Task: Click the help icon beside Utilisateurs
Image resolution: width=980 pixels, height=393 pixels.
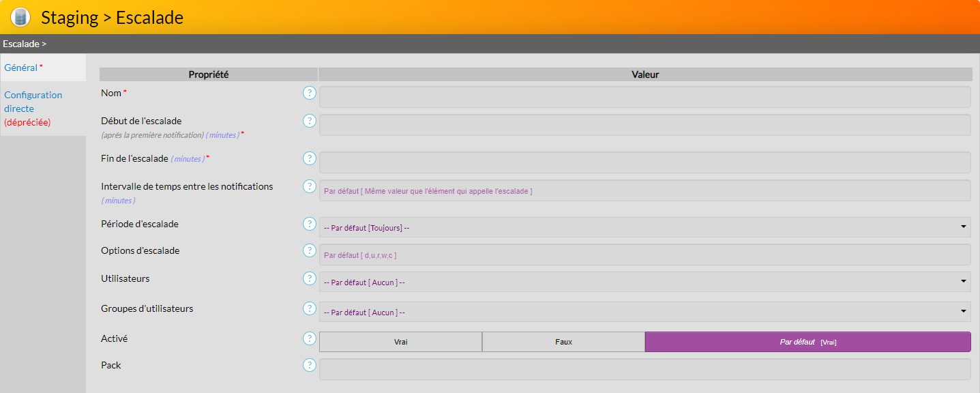Action: [x=310, y=278]
